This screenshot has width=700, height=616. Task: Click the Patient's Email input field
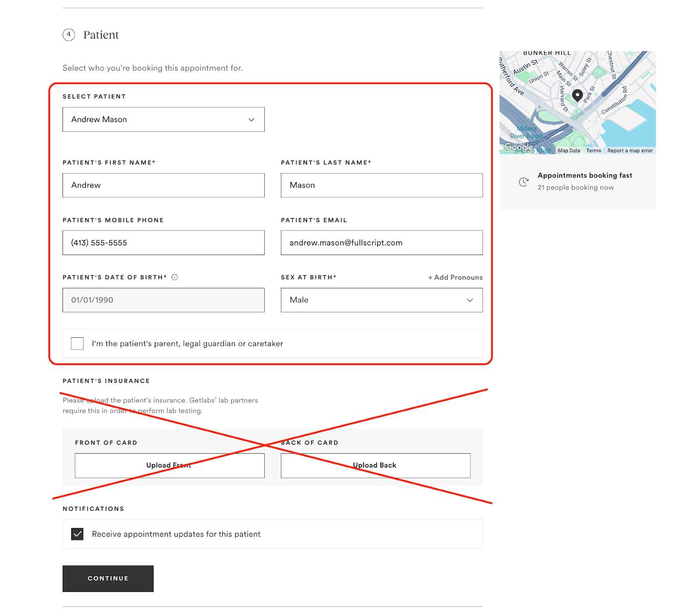(x=381, y=242)
